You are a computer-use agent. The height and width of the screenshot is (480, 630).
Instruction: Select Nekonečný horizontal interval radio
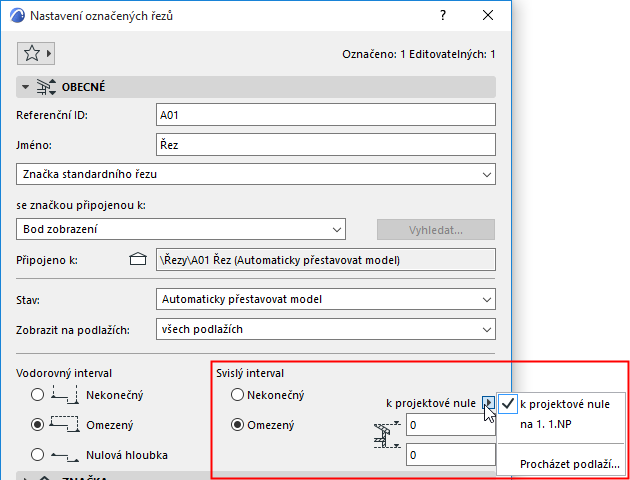pyautogui.click(x=37, y=395)
